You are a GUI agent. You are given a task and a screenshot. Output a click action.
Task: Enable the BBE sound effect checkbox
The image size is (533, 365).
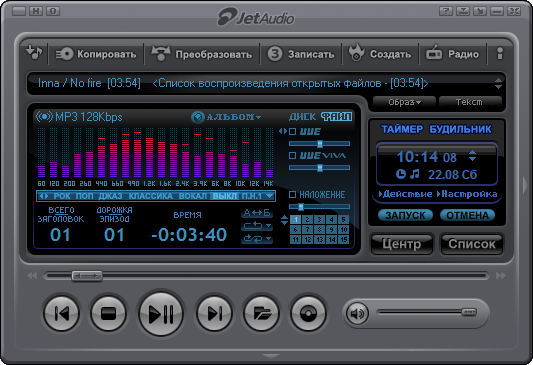click(x=292, y=132)
